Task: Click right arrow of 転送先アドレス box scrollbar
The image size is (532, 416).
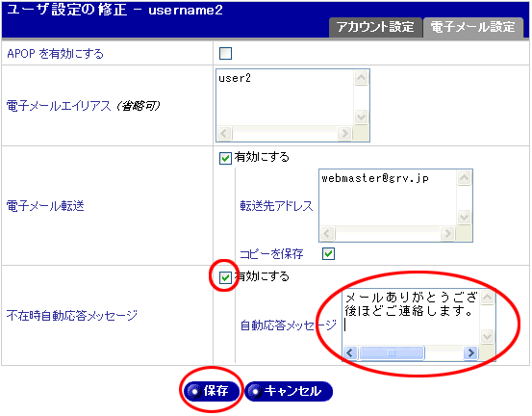Action: (x=448, y=233)
